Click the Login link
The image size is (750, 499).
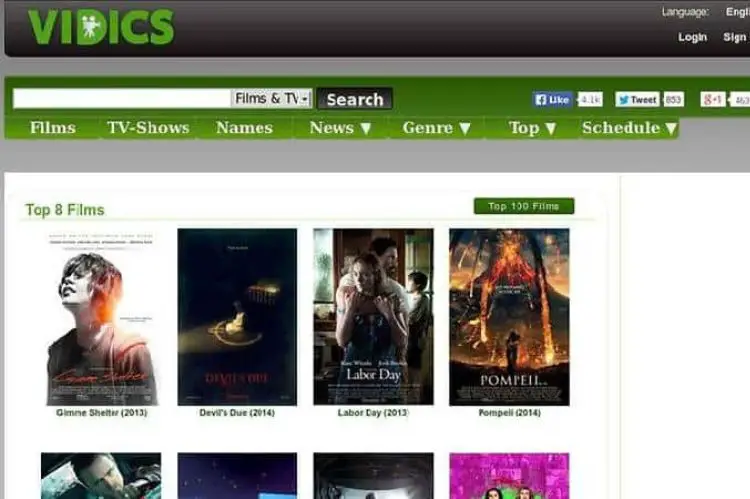tap(692, 37)
